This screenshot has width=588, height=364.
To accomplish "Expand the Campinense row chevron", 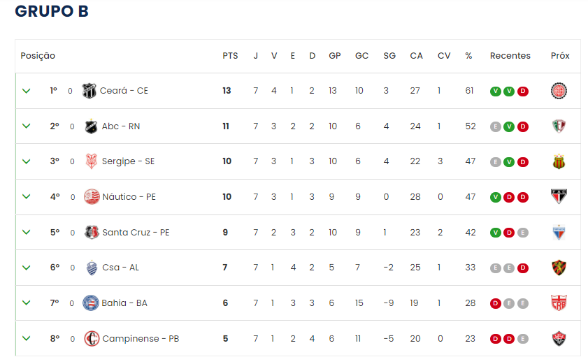I will (x=27, y=339).
